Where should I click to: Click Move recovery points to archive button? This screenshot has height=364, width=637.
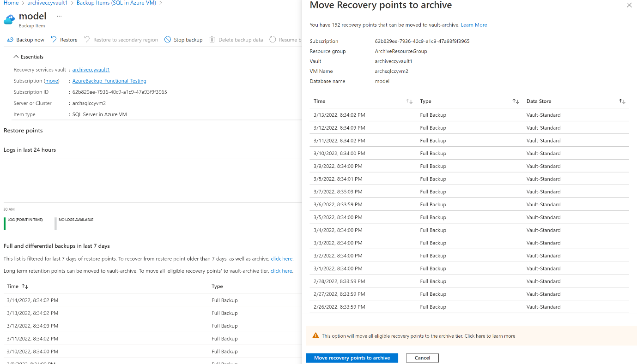pos(352,358)
